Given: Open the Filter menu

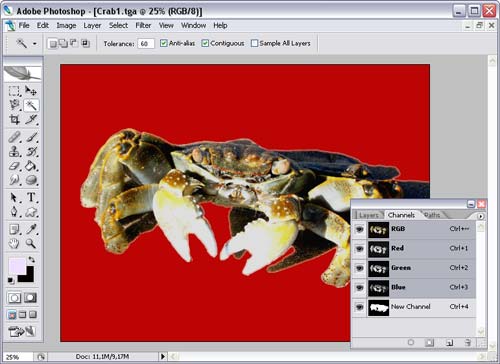Looking at the screenshot, I should 143,25.
